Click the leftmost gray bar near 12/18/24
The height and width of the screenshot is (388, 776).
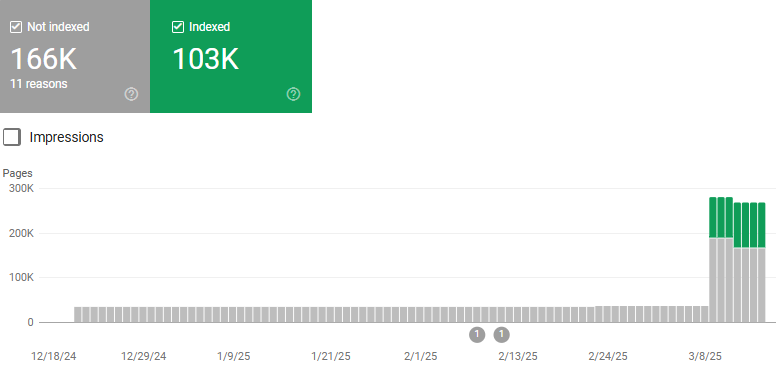pyautogui.click(x=78, y=314)
